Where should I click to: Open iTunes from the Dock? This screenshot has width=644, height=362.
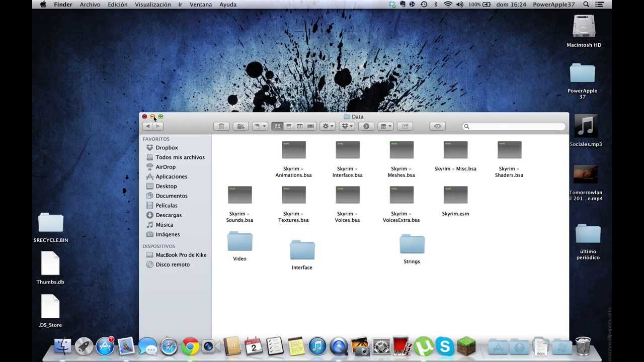point(317,346)
